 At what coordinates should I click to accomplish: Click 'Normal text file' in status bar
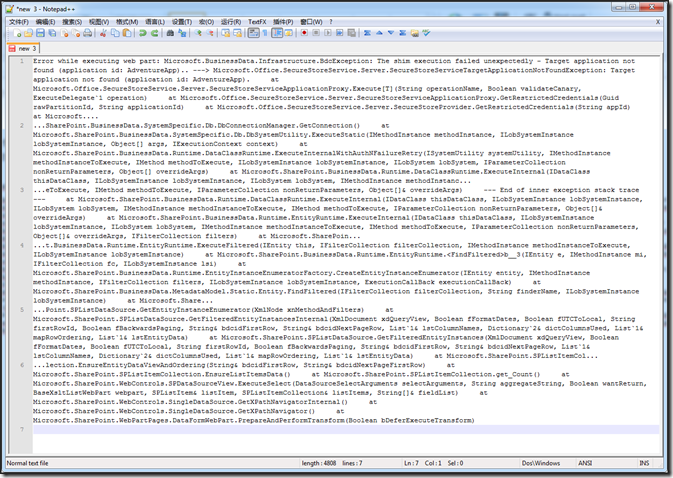27,463
